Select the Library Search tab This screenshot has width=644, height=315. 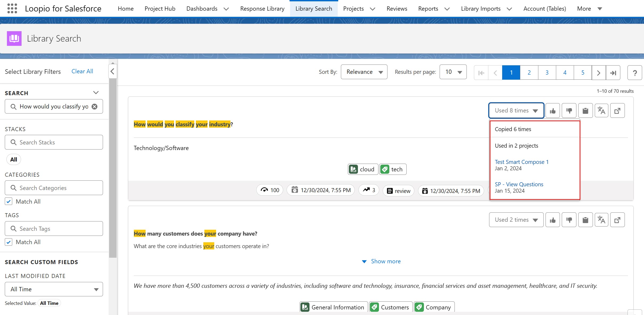(x=314, y=9)
